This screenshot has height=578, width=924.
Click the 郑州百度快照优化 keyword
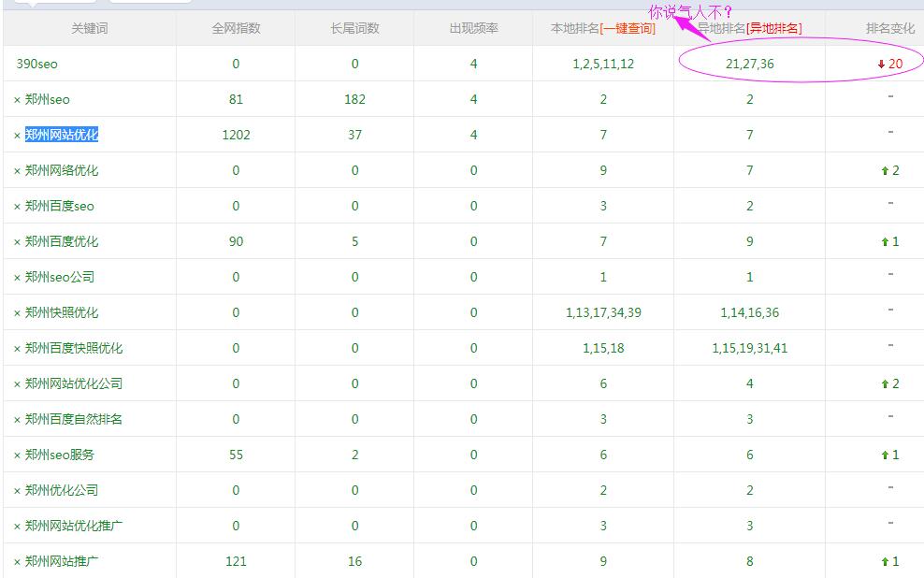pos(74,349)
